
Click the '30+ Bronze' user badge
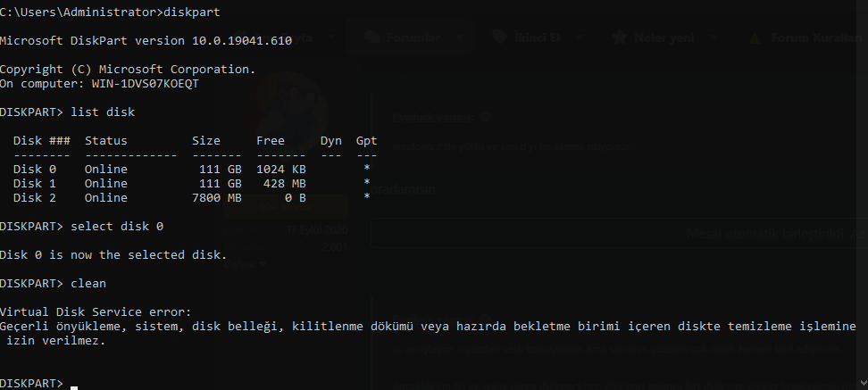click(x=286, y=207)
